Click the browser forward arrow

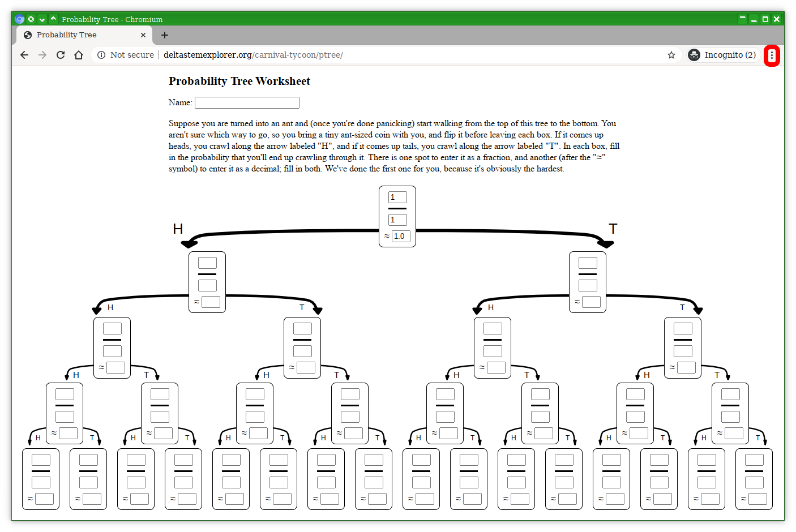pos(42,55)
